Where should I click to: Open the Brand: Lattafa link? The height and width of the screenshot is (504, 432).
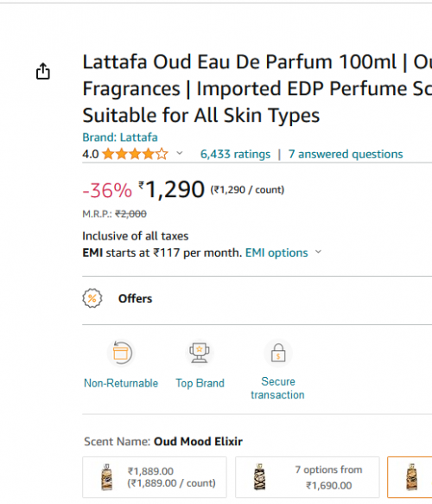pos(120,137)
